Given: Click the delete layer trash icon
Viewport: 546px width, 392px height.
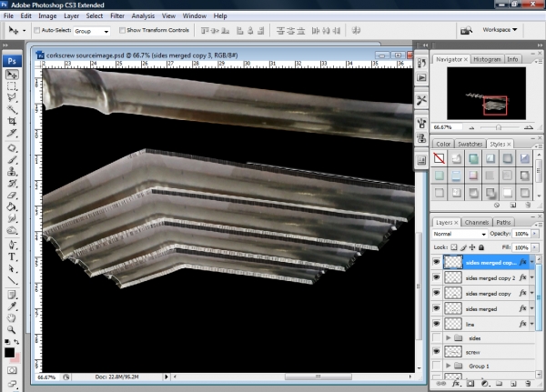Looking at the screenshot, I should tap(528, 384).
